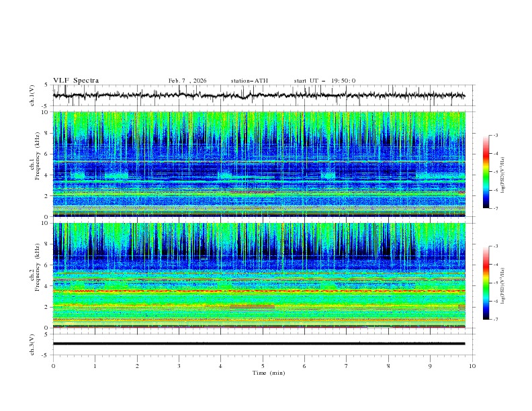Viewport: 532px width, 411px height.
Task: Click the "ch.3(V)" waveform axis label
Action: coord(32,345)
